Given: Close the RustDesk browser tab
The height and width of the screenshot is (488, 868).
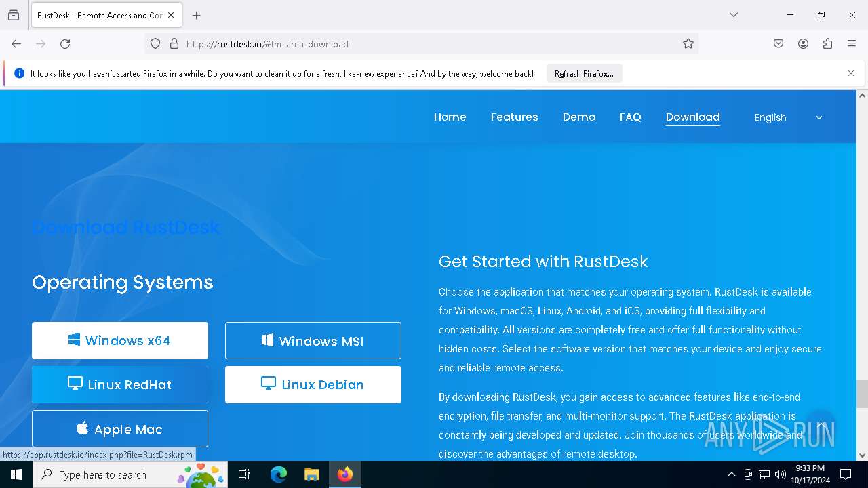Looking at the screenshot, I should tap(171, 15).
